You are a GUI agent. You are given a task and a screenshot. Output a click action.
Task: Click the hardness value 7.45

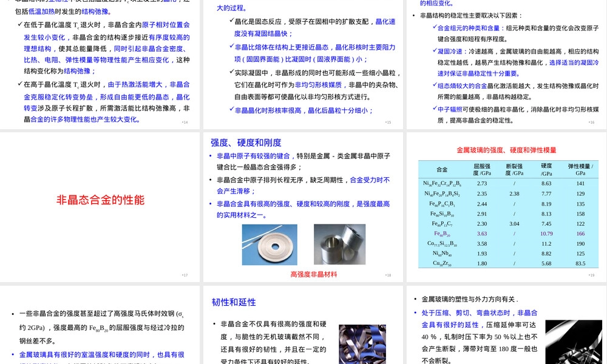[547, 224]
